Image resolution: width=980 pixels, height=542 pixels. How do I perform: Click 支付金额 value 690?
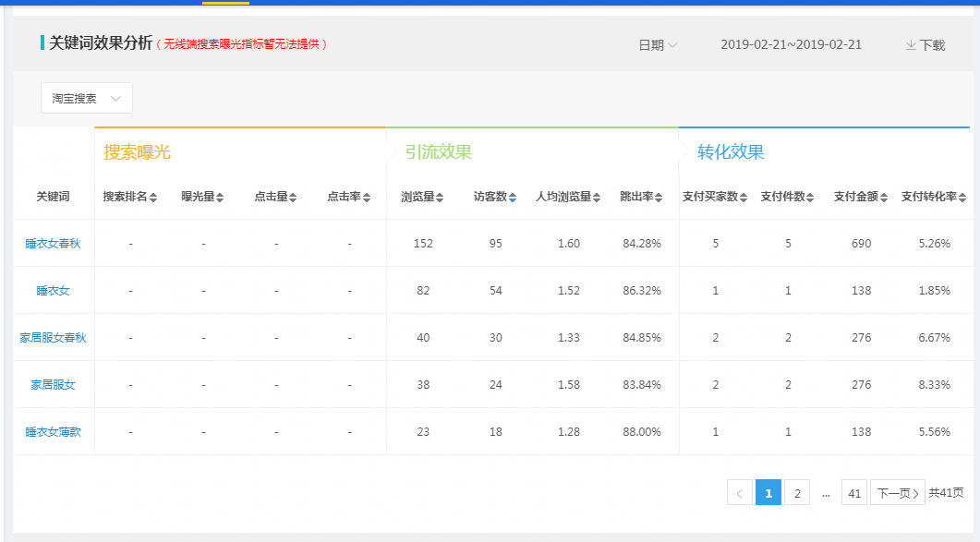(861, 243)
